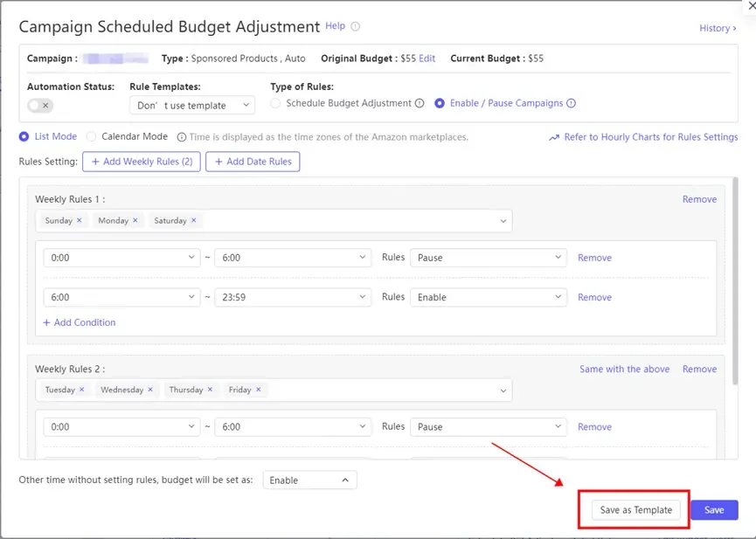This screenshot has width=756, height=539.
Task: Open other-time budget Enable dropdown
Action: click(309, 480)
